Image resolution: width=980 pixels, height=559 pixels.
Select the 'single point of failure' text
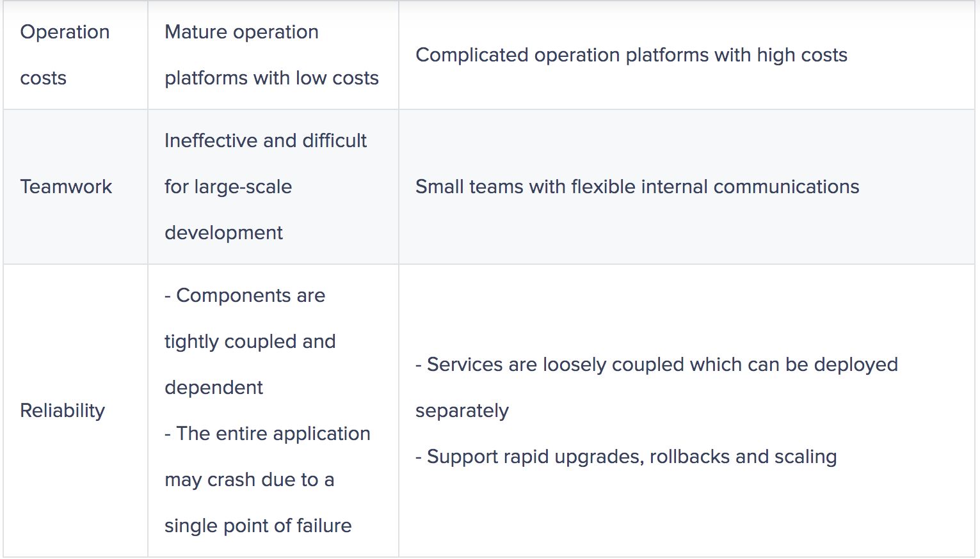coord(258,526)
